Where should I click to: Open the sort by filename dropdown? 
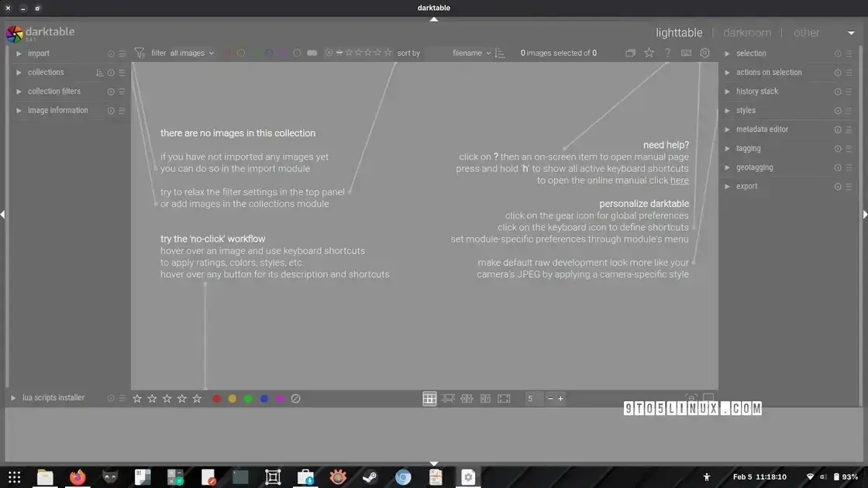point(472,53)
